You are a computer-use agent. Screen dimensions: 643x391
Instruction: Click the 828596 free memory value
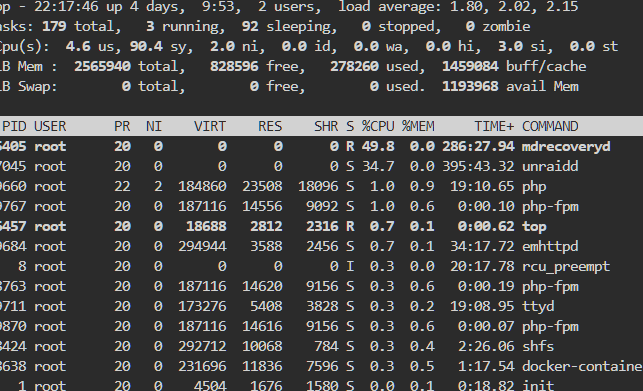[x=234, y=66]
